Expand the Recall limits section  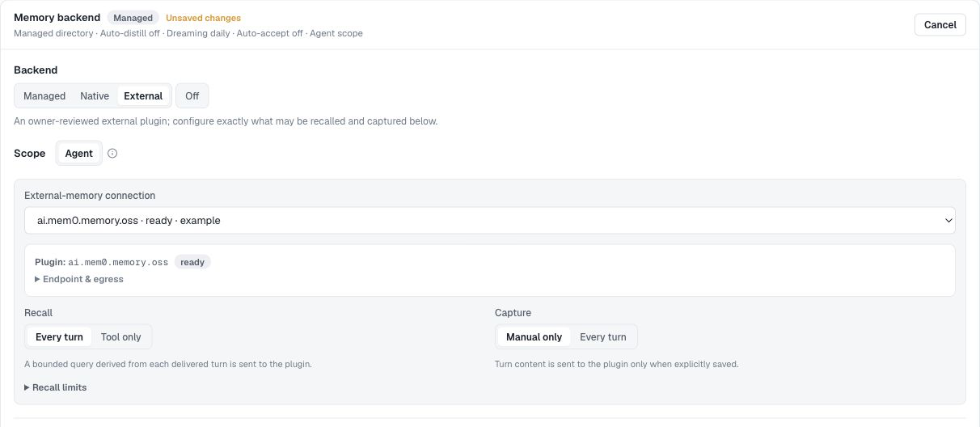click(56, 387)
